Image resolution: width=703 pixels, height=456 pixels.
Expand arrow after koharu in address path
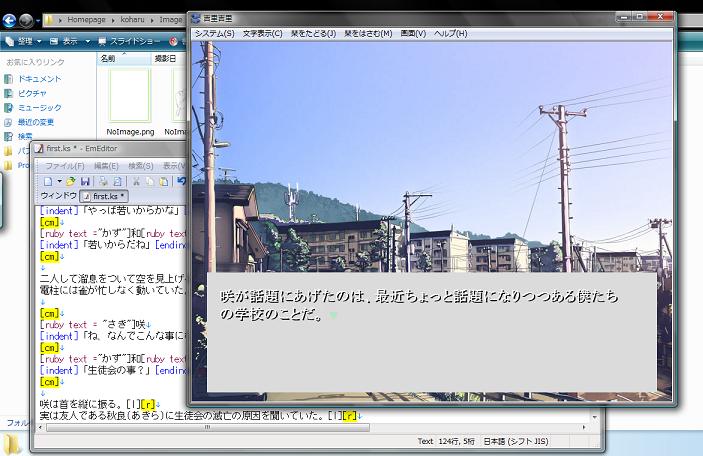coord(152,20)
